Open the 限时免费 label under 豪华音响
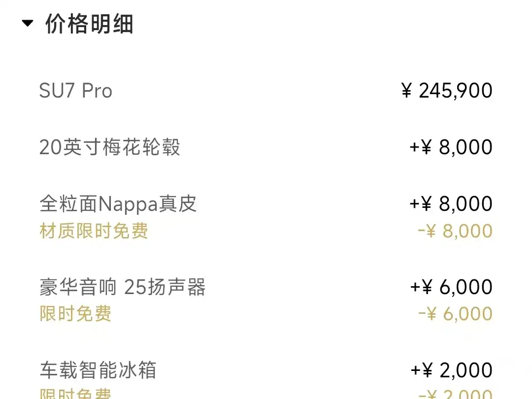Image resolution: width=532 pixels, height=399 pixels. click(x=75, y=313)
